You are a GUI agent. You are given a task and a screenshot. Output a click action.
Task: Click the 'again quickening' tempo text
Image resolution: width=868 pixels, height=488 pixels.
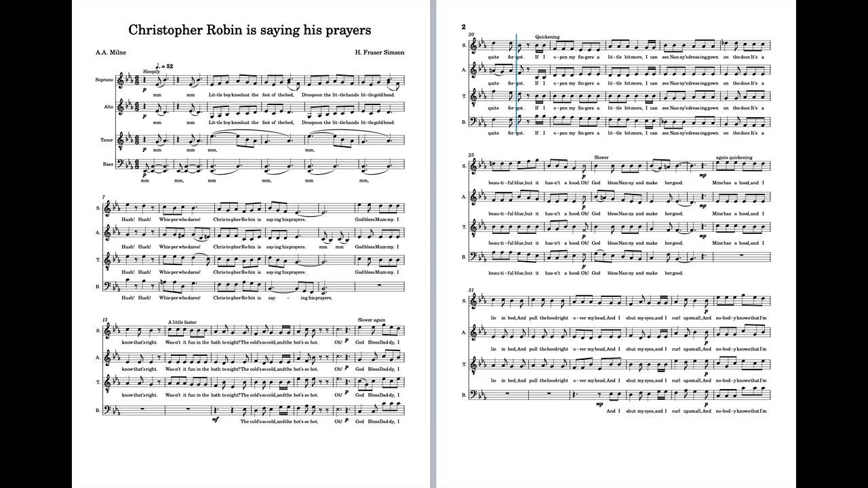click(734, 157)
